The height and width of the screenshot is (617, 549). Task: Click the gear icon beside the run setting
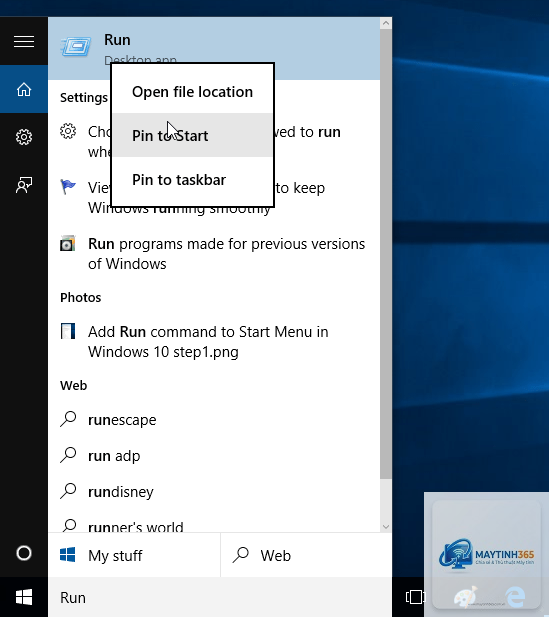(x=68, y=131)
